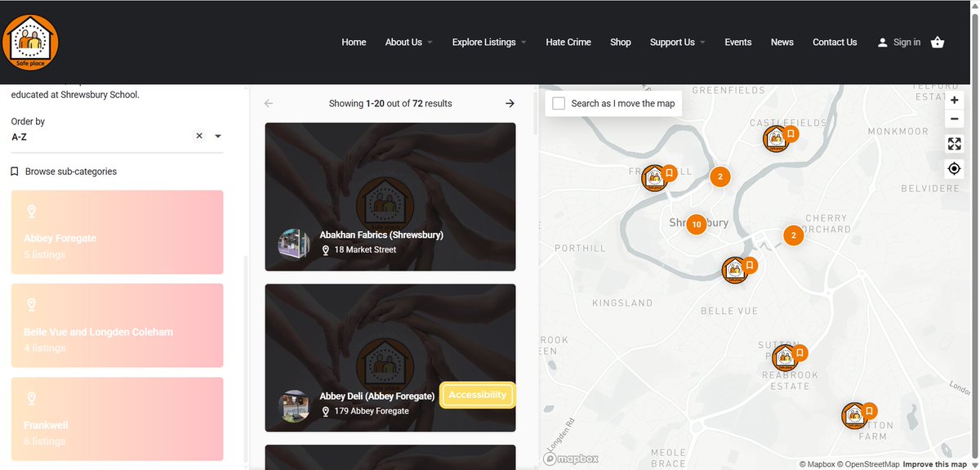Click the Mapbox attribution link
This screenshot has height=470, width=980.
816,464
